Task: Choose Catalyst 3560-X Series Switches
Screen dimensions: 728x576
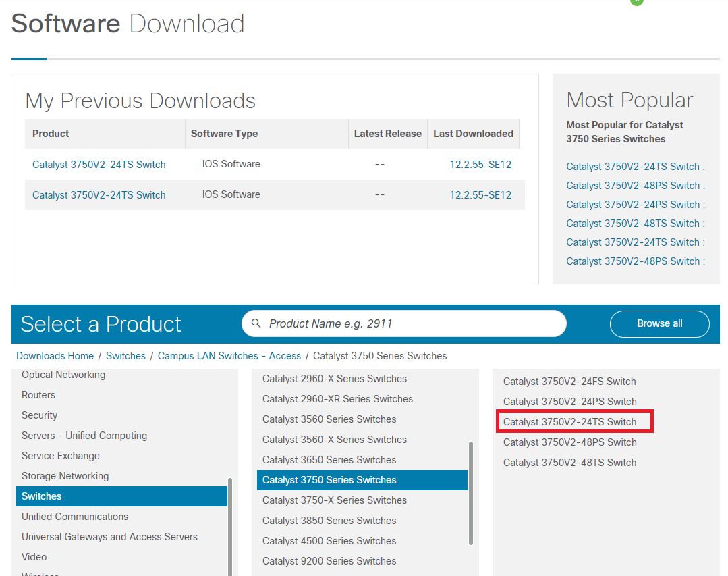Action: coord(334,440)
